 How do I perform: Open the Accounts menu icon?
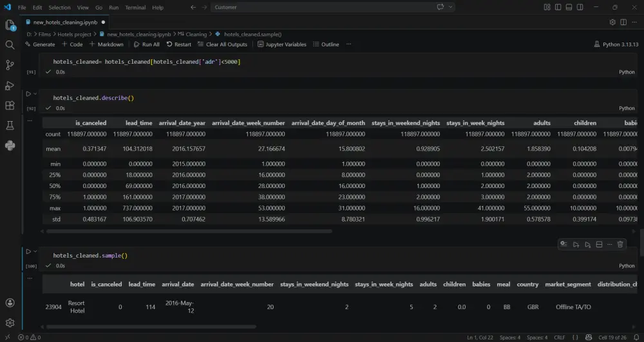click(x=10, y=303)
